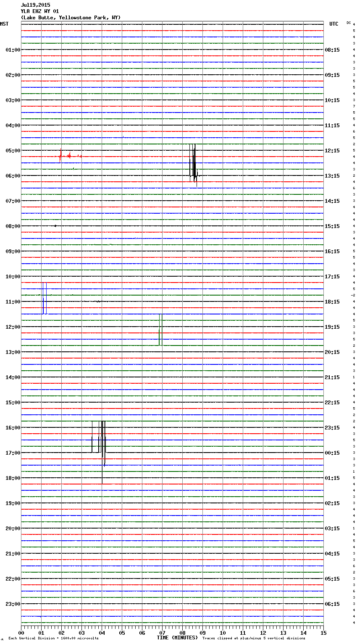Click the Lake Butte, Yellowstone Park location title

(x=71, y=18)
